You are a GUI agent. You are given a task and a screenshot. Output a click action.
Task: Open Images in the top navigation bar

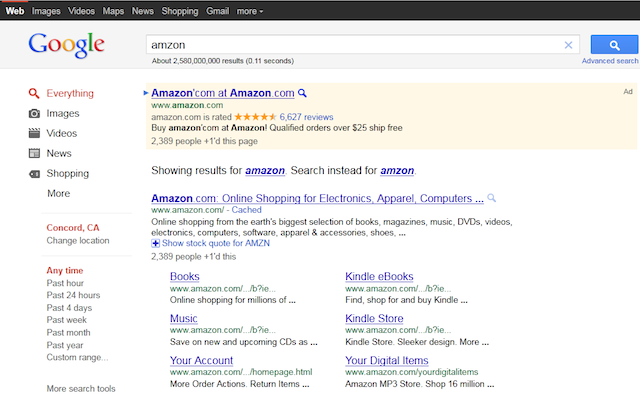coord(46,11)
